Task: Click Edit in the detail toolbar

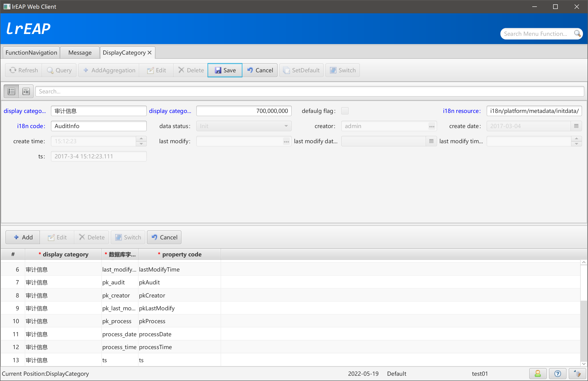Action: 57,237
